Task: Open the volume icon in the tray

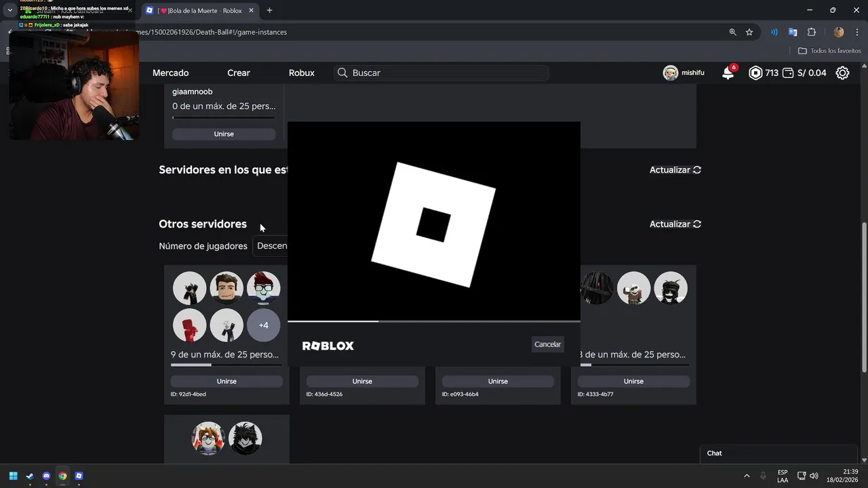Action: click(814, 476)
